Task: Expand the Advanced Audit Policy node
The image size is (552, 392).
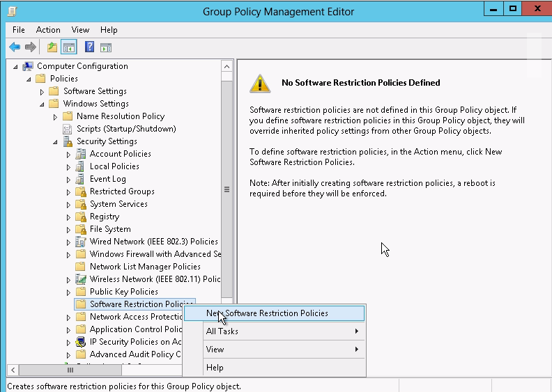Action: [68, 354]
